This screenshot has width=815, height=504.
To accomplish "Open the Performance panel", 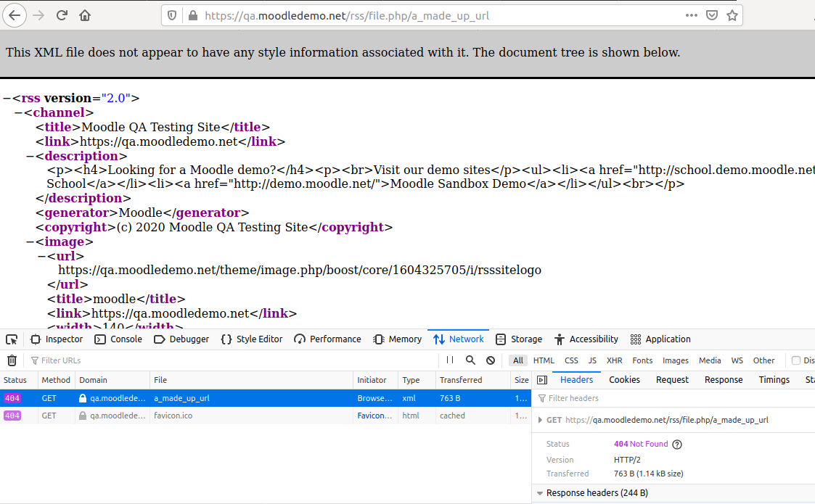I will pos(327,339).
